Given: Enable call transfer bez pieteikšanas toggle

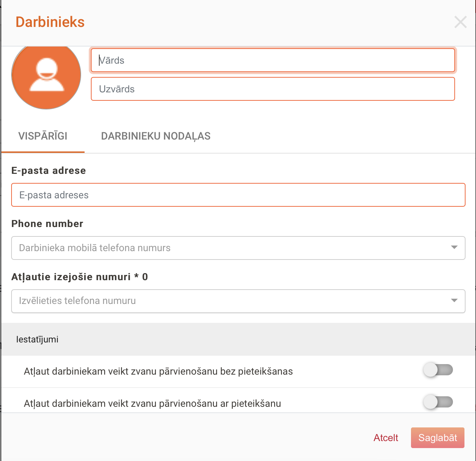Looking at the screenshot, I should (438, 370).
